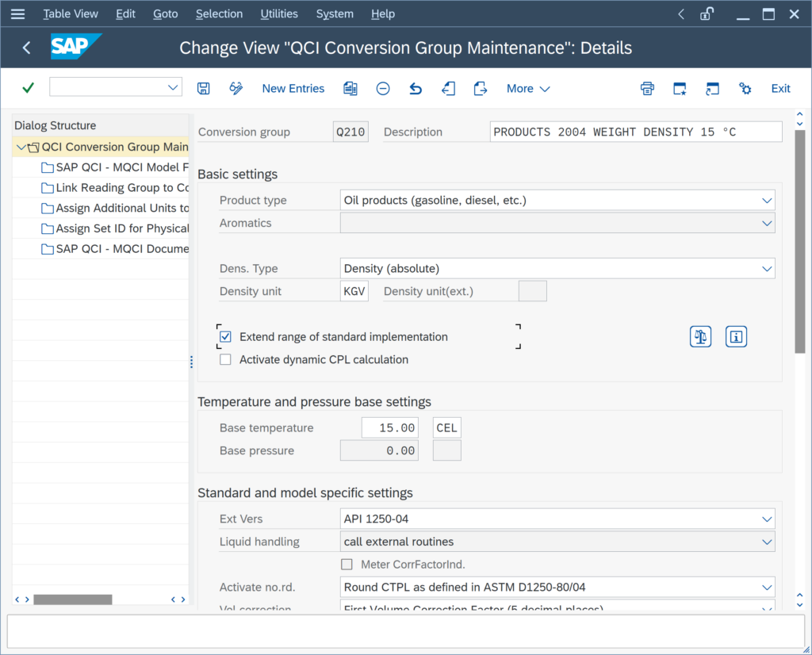Open the Goto menu
The height and width of the screenshot is (655, 812).
165,14
